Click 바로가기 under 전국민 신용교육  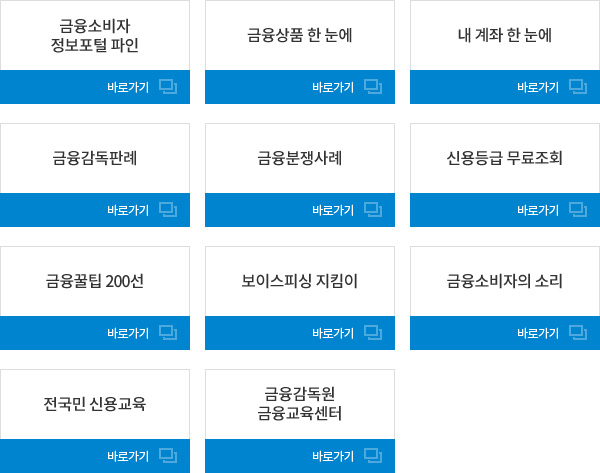[x=128, y=456]
